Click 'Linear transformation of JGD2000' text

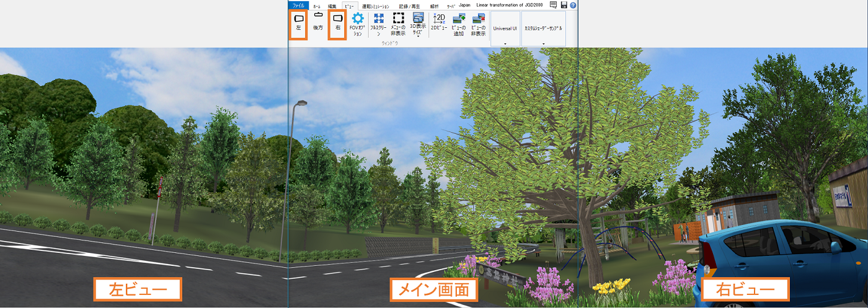[510, 5]
